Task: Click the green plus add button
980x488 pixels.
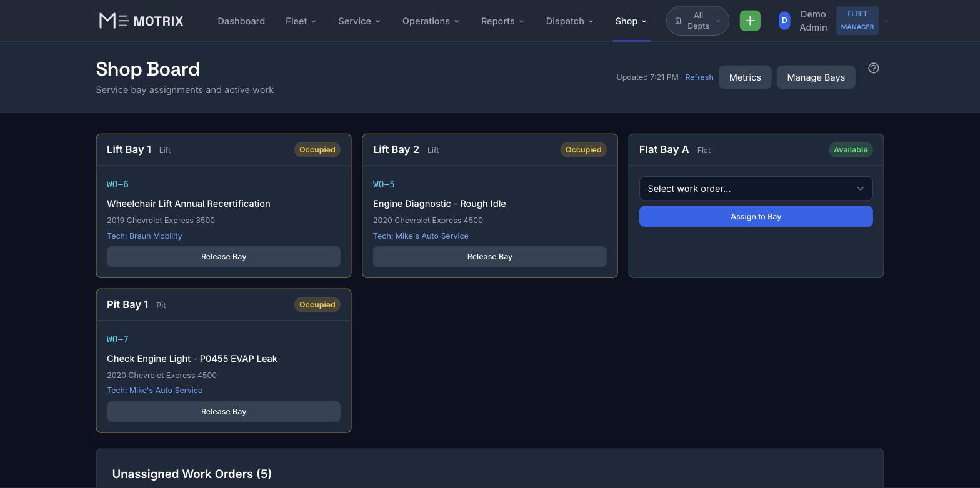Action: (x=750, y=21)
